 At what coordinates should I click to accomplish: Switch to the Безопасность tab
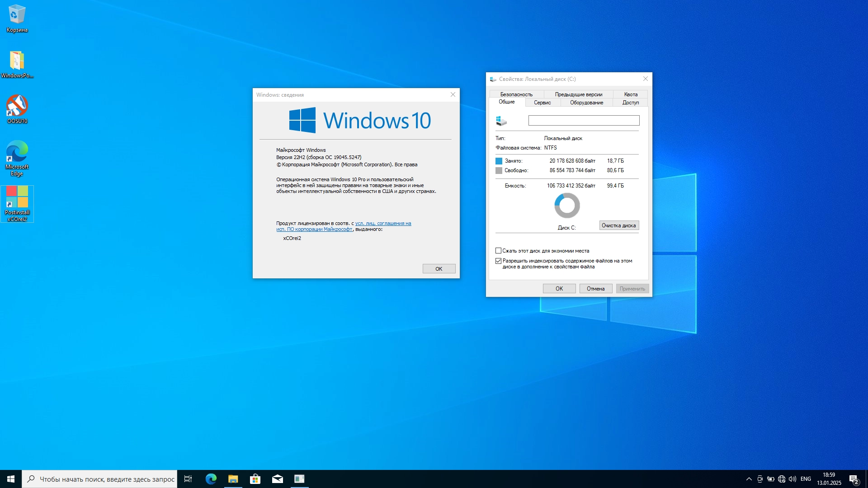(x=516, y=94)
